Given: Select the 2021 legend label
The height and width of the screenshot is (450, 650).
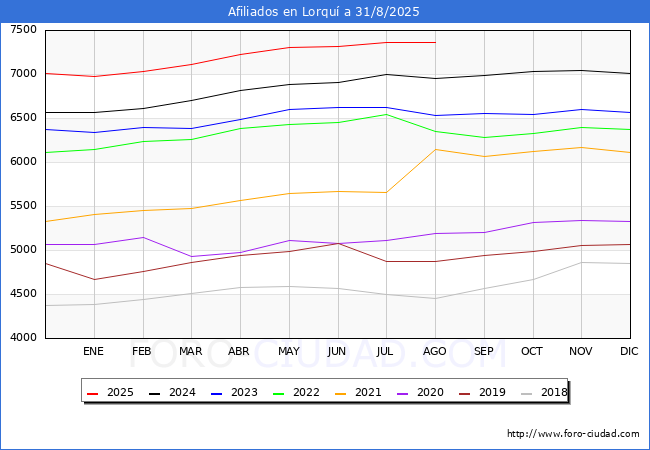Looking at the screenshot, I should (368, 392).
